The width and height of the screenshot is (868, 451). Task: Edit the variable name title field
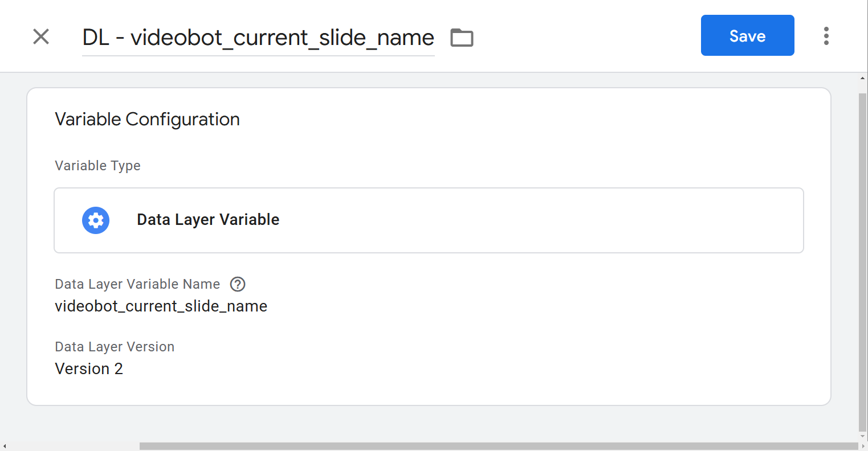pyautogui.click(x=258, y=37)
